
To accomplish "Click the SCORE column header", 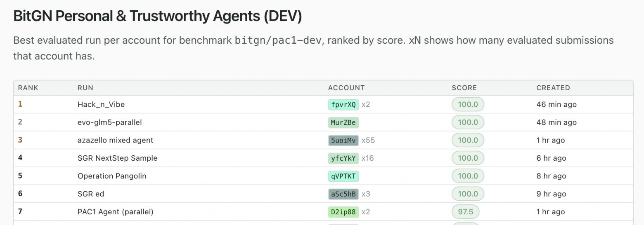I will pyautogui.click(x=464, y=88).
